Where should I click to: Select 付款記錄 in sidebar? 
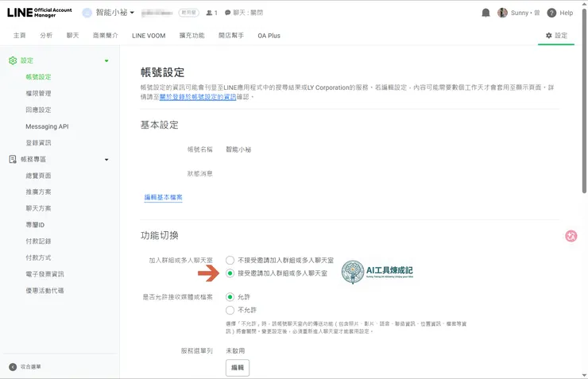pyautogui.click(x=38, y=241)
